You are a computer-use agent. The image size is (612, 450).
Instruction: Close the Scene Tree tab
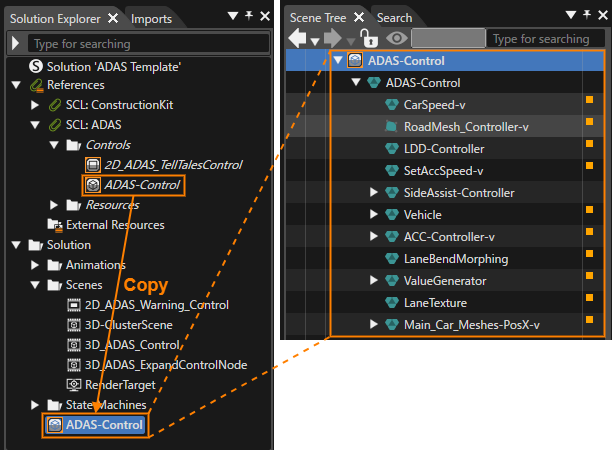coord(359,17)
